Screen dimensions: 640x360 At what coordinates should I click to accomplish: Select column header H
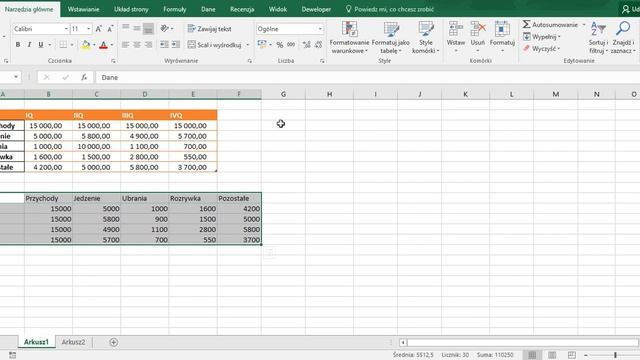click(x=329, y=94)
